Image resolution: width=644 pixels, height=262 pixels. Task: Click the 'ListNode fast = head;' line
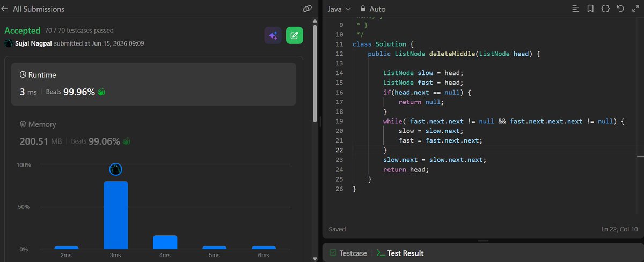click(423, 83)
